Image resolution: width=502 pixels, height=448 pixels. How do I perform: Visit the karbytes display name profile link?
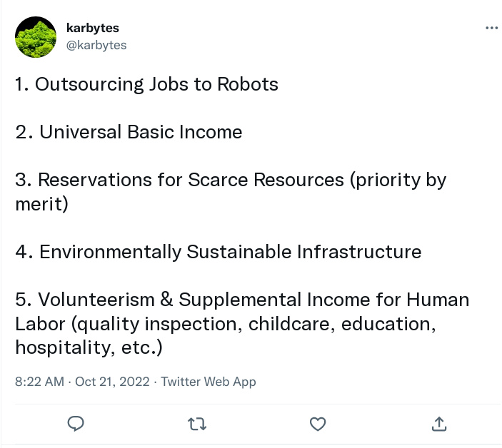[93, 28]
